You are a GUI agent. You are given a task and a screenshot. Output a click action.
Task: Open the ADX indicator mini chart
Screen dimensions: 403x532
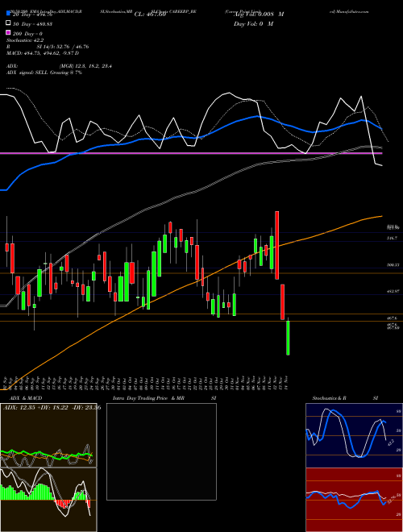(48, 435)
